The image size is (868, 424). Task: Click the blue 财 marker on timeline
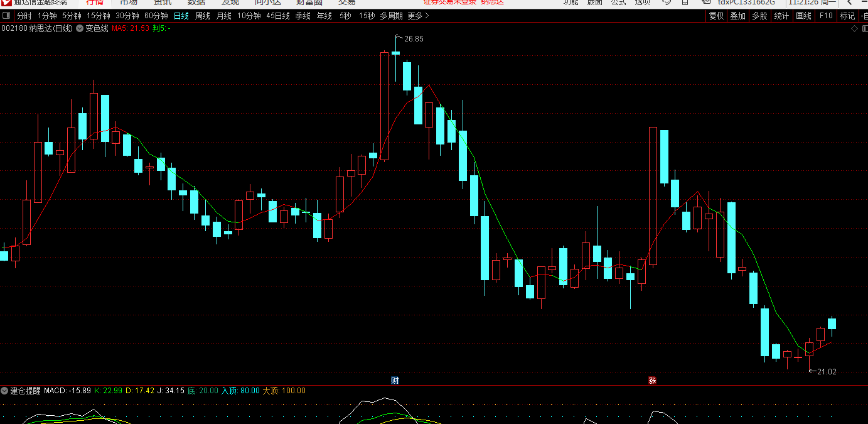395,380
